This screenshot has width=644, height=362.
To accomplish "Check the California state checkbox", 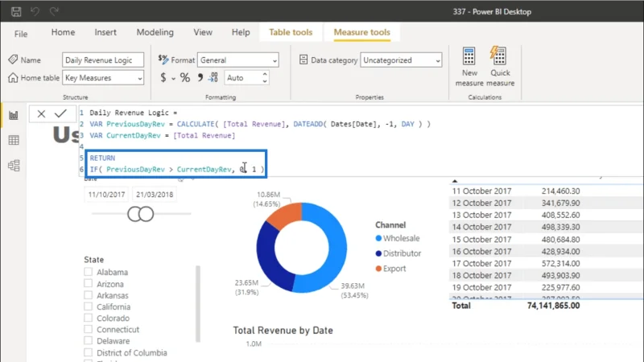I will (x=88, y=306).
